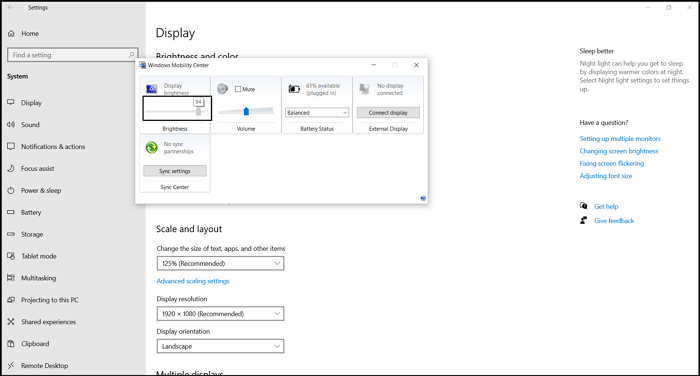This screenshot has height=376, width=700.
Task: Click the Give feedback link
Action: tap(614, 221)
